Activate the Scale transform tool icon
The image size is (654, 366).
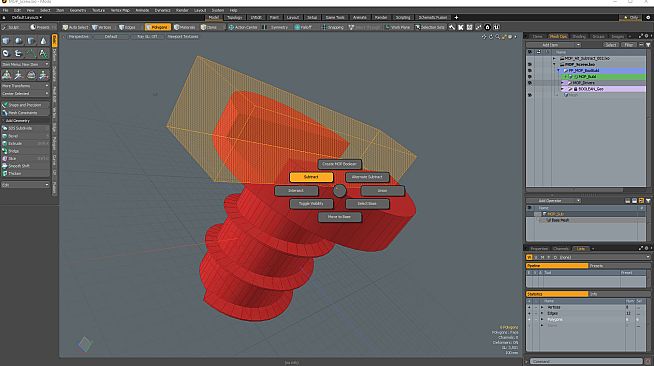point(31,75)
